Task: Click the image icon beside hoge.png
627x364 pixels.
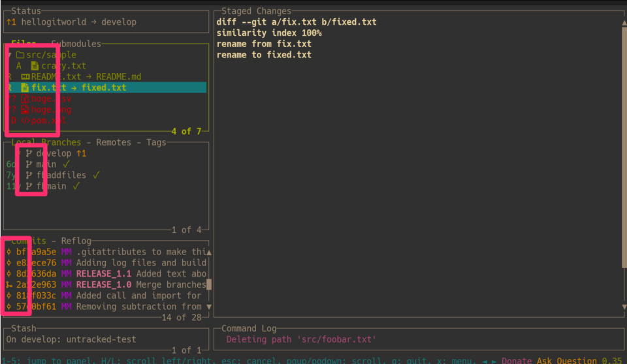Action: tap(25, 110)
